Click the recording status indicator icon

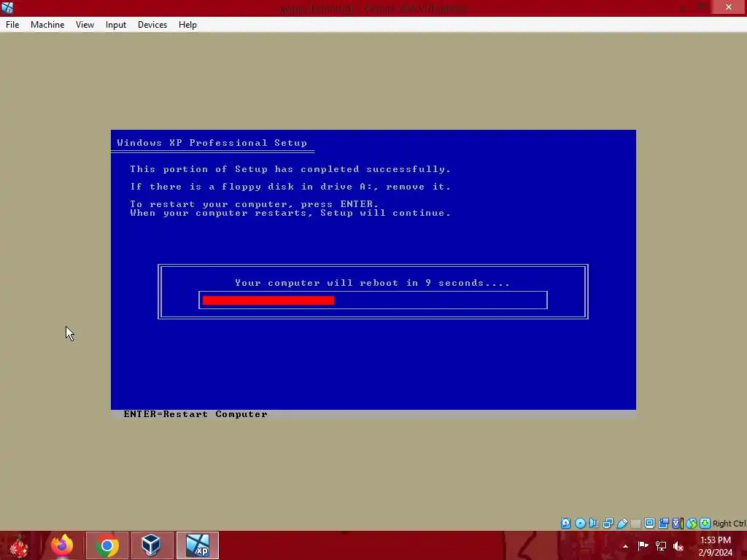(663, 524)
